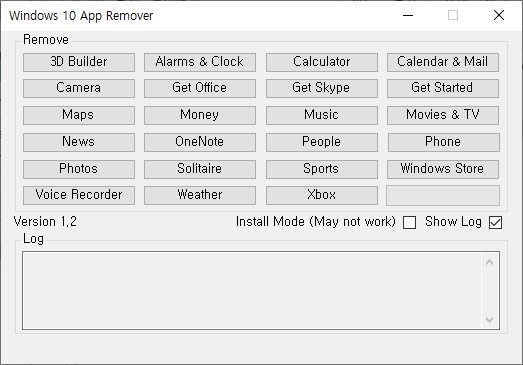Click the People button
This screenshot has height=365, width=523.
322,142
